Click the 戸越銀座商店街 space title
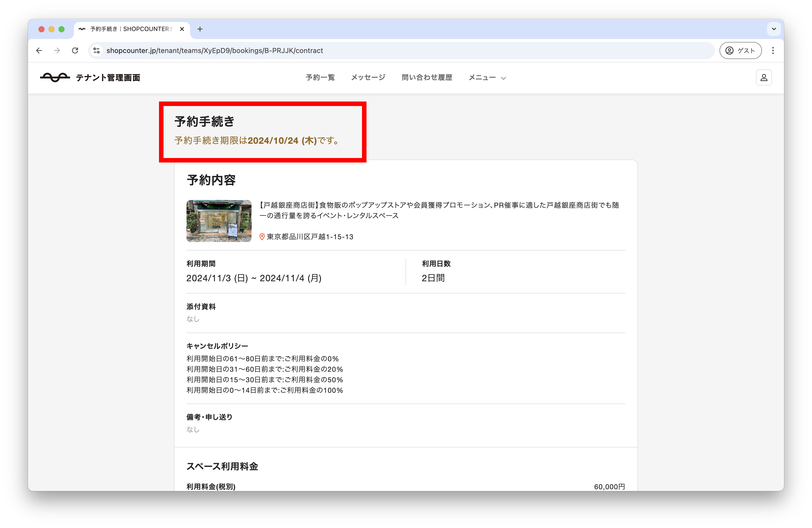The width and height of the screenshot is (812, 528). tap(439, 210)
